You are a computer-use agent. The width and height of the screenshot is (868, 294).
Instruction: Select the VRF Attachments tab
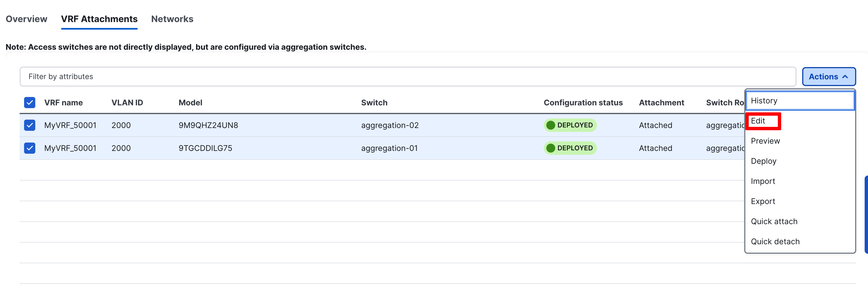point(99,19)
